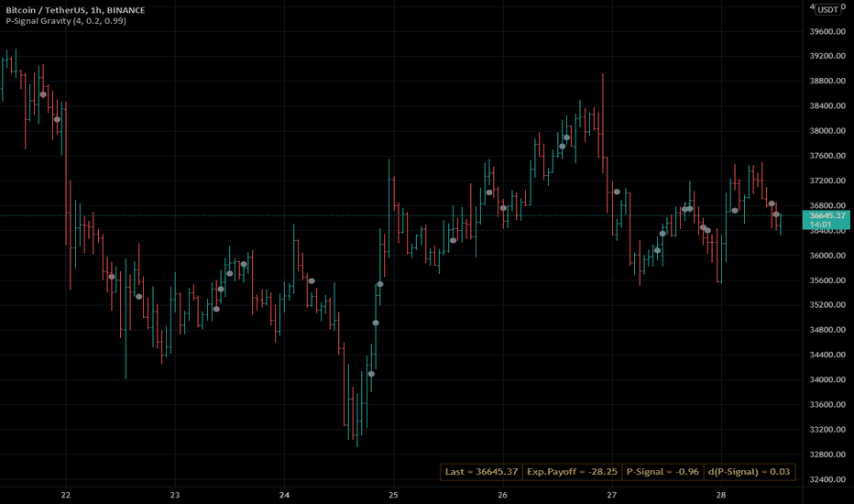This screenshot has width=854, height=504.
Task: Click the 37200.00 price axis label
Action: point(827,181)
